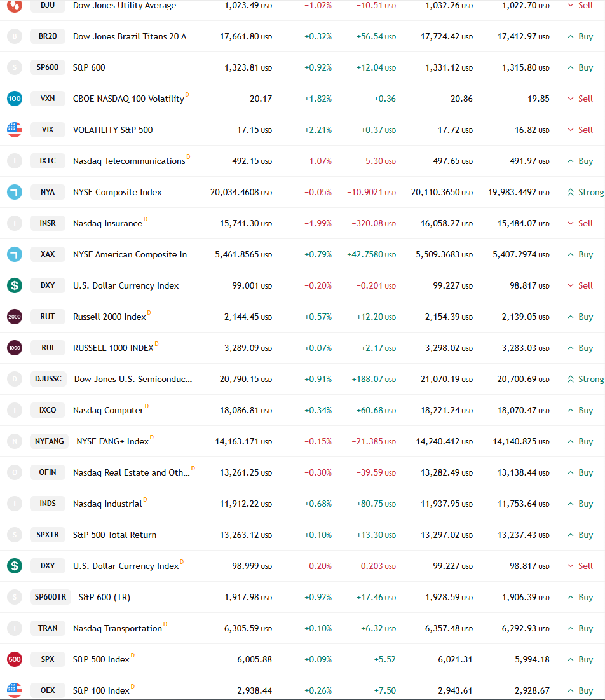Open S&P 100 Index link
Screen dimensions: 605x700
[x=101, y=690]
